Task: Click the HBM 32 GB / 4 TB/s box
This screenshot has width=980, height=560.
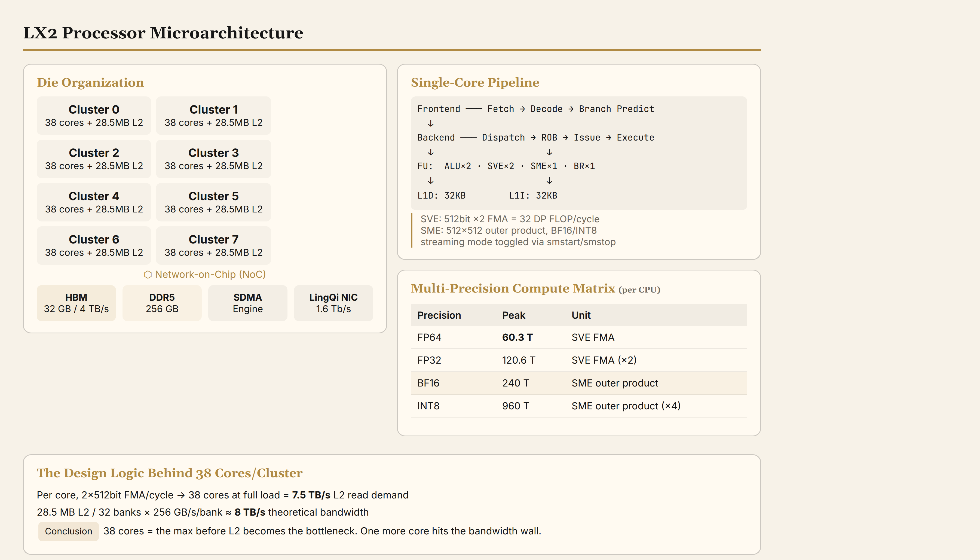Action: [76, 303]
